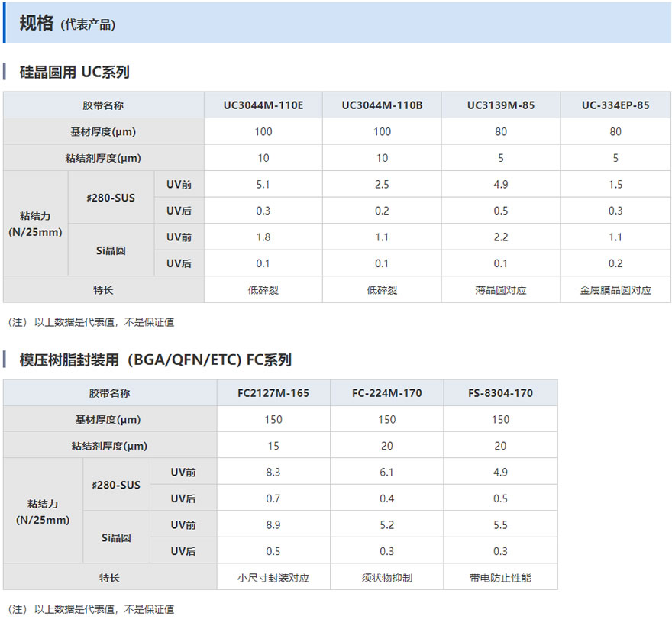Select the 15 adhesive thickness value for FC2127M-165
The height and width of the screenshot is (642, 672).
[273, 446]
